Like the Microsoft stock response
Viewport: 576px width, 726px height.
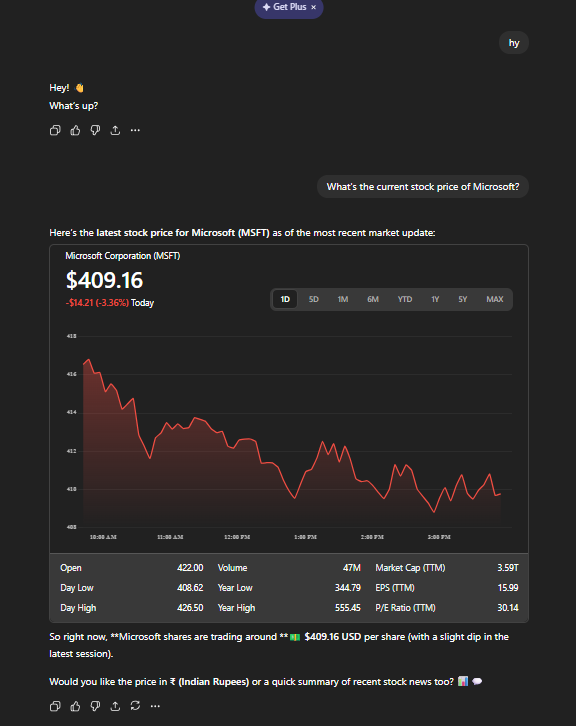[x=75, y=706]
